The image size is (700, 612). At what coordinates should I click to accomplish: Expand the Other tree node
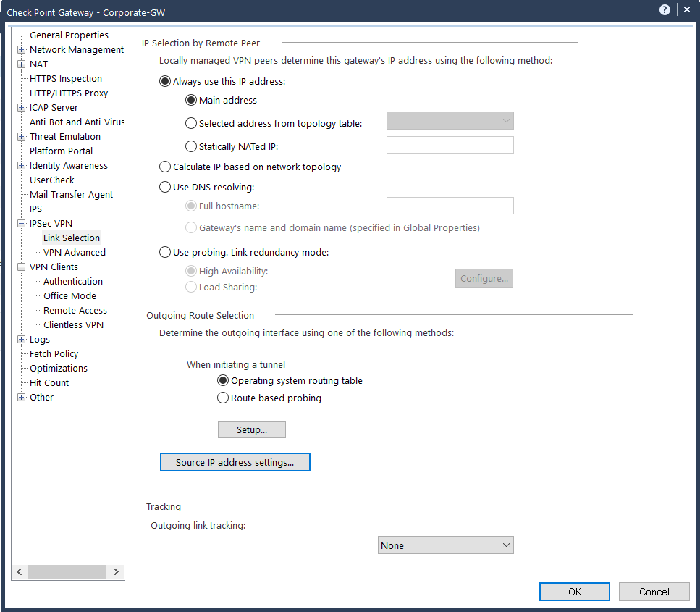(x=21, y=397)
